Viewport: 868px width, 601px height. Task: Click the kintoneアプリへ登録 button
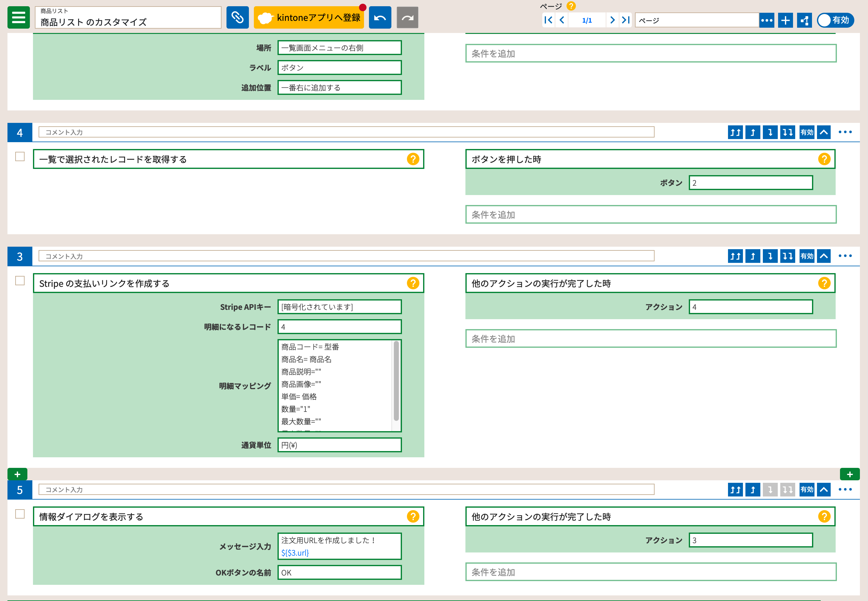(x=309, y=17)
